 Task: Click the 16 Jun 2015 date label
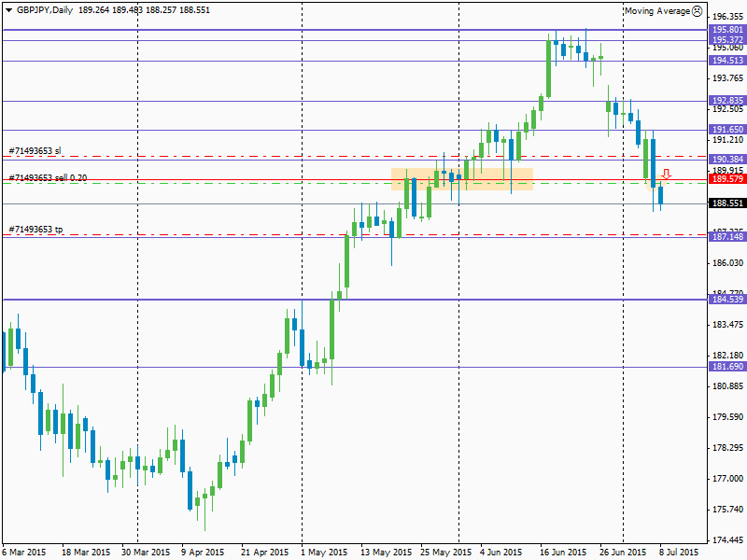coord(563,553)
